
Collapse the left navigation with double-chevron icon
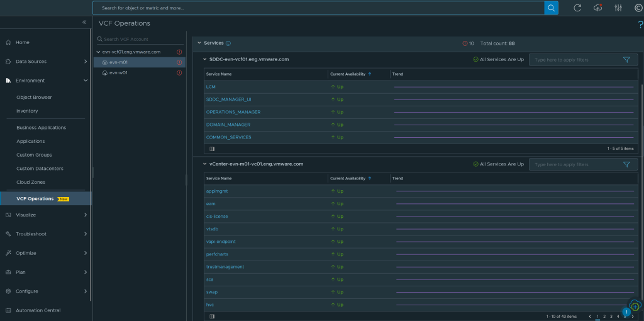pyautogui.click(x=84, y=22)
